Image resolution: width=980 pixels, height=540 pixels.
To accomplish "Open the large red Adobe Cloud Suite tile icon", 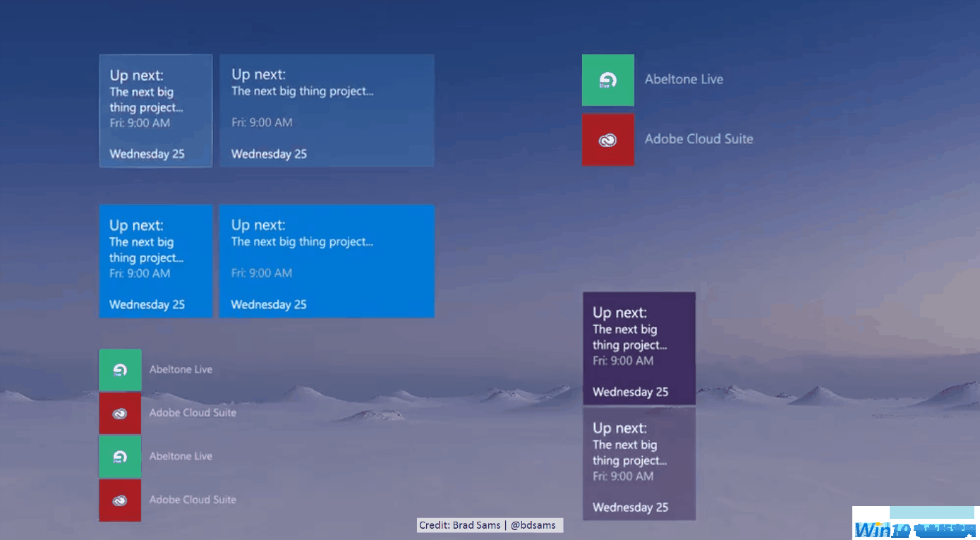I will [608, 140].
